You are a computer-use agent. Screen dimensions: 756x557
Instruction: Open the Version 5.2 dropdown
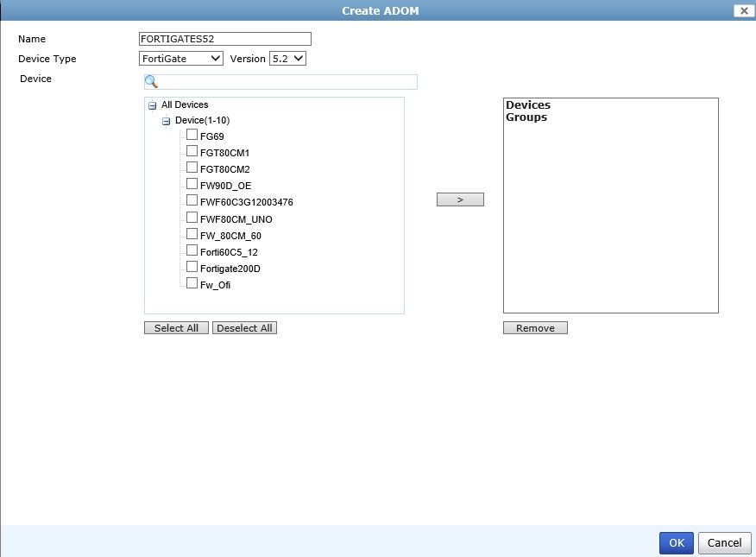tap(287, 58)
